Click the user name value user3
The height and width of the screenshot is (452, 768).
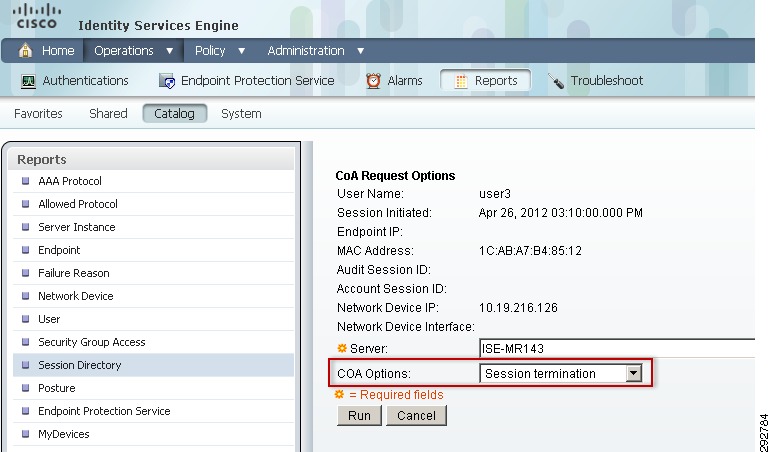pyautogui.click(x=495, y=193)
